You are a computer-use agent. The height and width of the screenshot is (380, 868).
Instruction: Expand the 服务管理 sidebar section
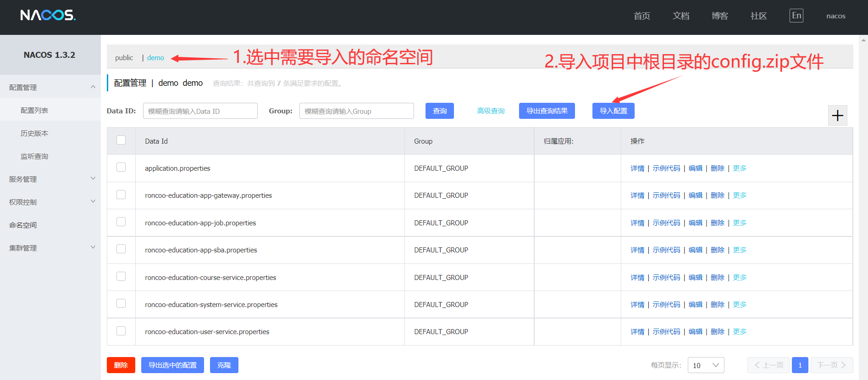[x=50, y=179]
